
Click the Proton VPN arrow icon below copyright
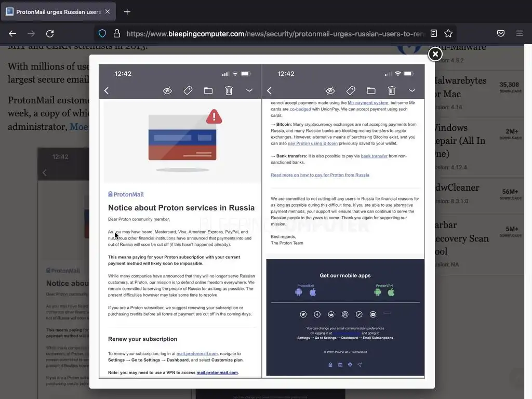coord(360,365)
